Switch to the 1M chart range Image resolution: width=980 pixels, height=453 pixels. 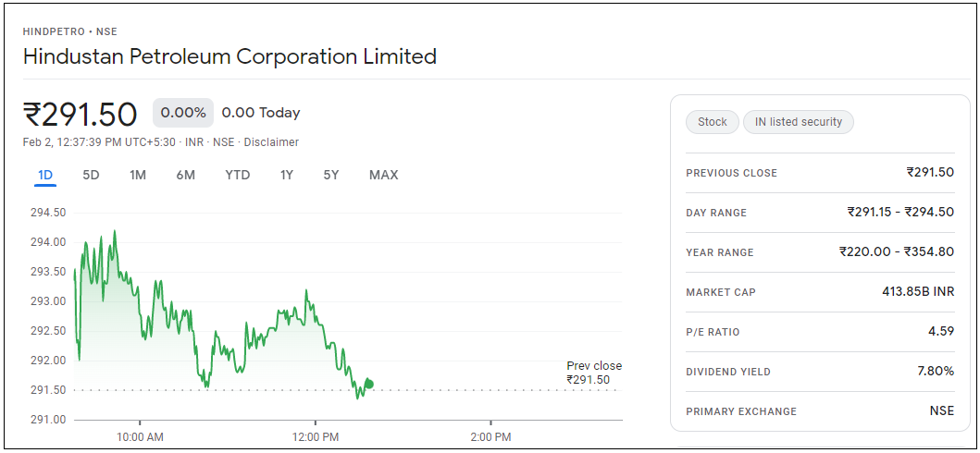[x=138, y=176]
